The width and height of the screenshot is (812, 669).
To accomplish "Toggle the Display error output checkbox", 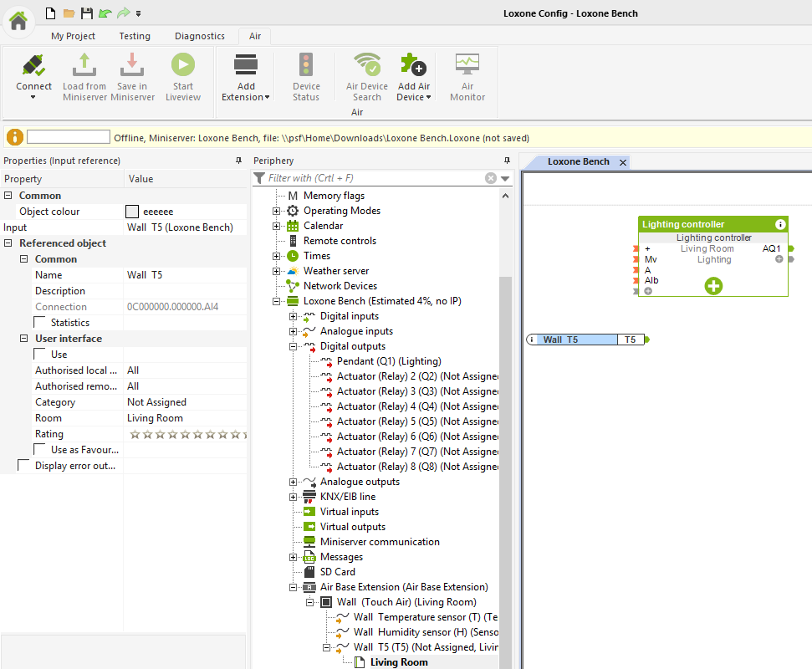I will [x=24, y=466].
